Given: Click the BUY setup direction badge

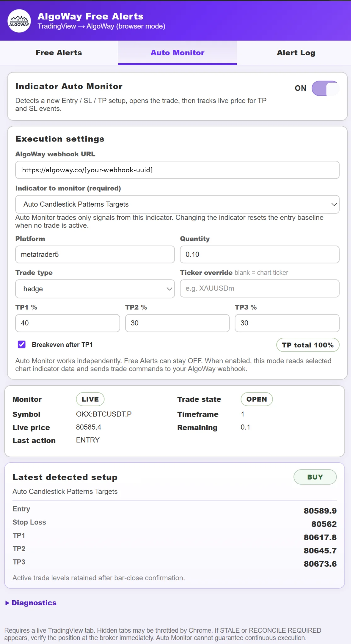Looking at the screenshot, I should coord(315,477).
